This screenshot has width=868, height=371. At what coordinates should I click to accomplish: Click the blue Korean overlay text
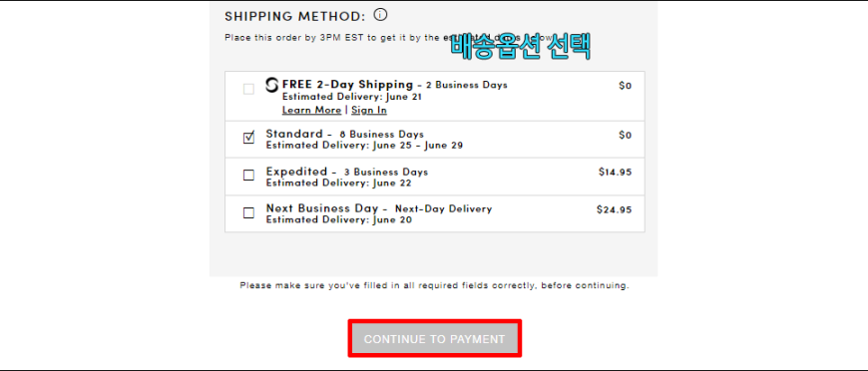[521, 47]
